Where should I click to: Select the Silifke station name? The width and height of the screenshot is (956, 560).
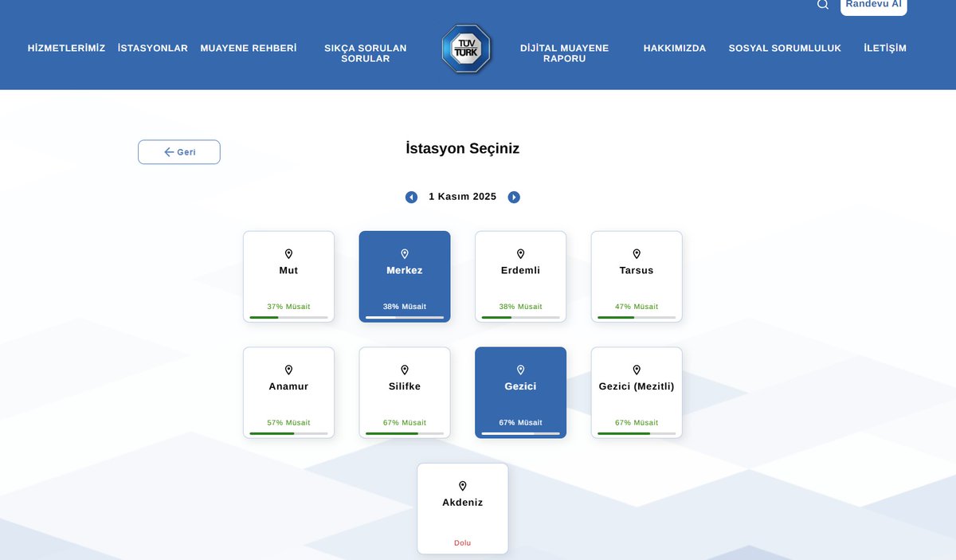click(x=405, y=386)
